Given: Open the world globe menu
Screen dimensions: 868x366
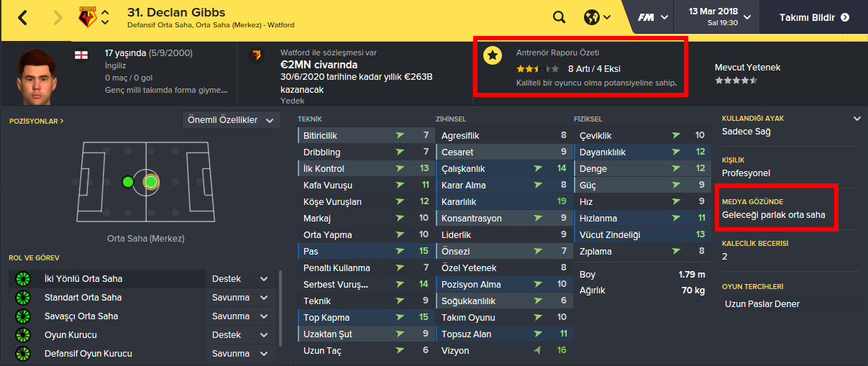Looking at the screenshot, I should 591,17.
